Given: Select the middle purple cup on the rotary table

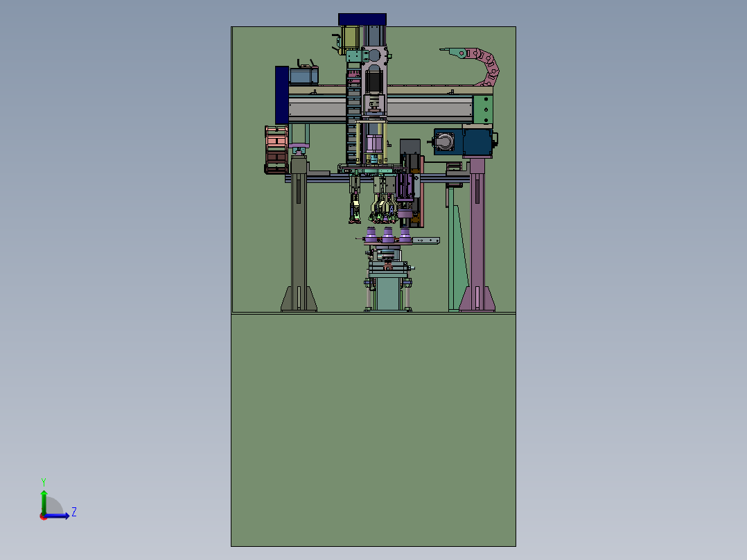Looking at the screenshot, I should tap(388, 235).
